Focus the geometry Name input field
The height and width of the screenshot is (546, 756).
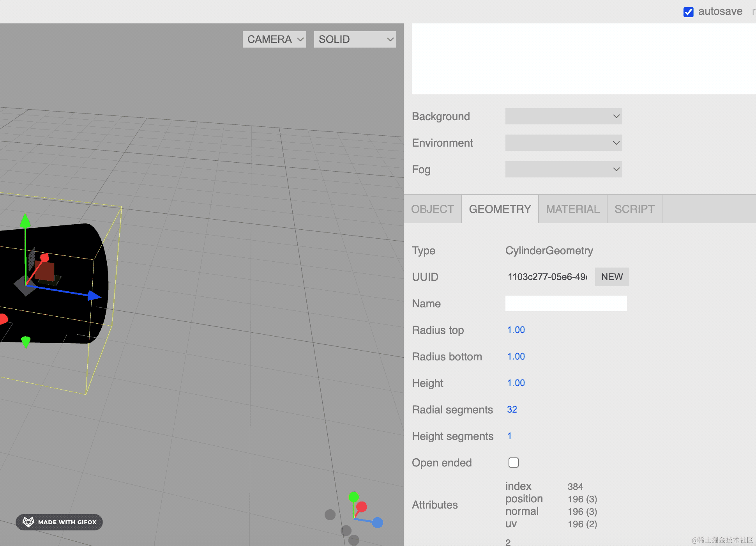566,303
